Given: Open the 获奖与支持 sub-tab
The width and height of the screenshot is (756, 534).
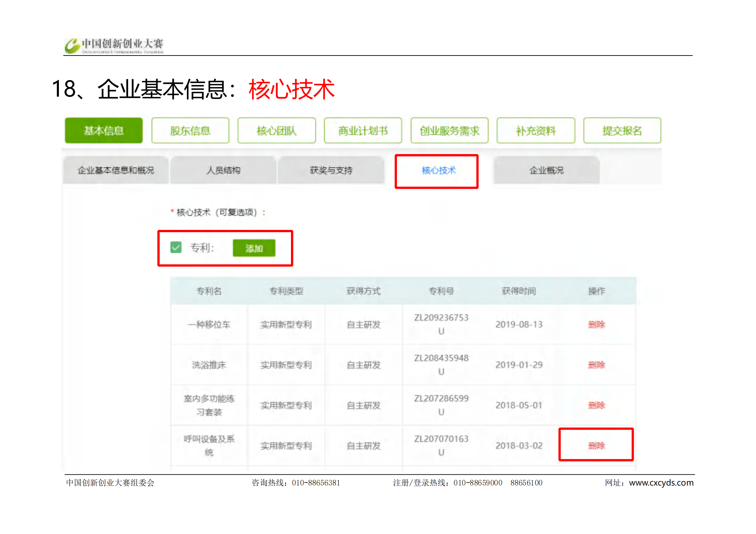Looking at the screenshot, I should 331,170.
